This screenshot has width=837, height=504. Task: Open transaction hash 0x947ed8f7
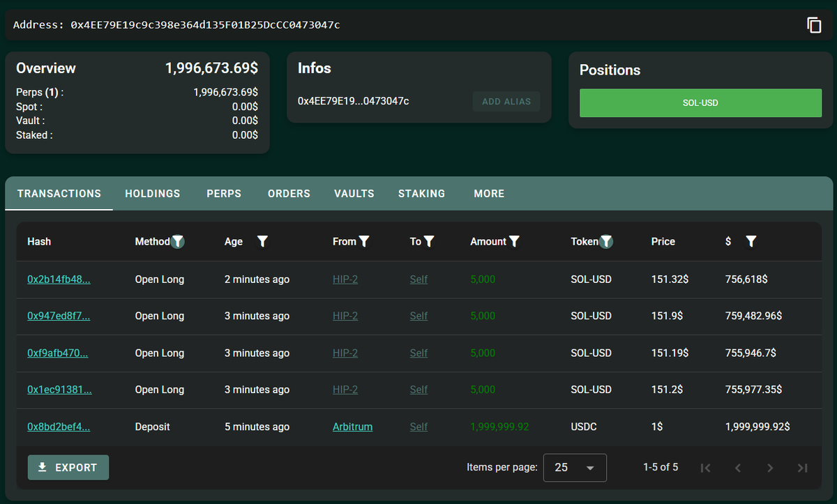[59, 316]
